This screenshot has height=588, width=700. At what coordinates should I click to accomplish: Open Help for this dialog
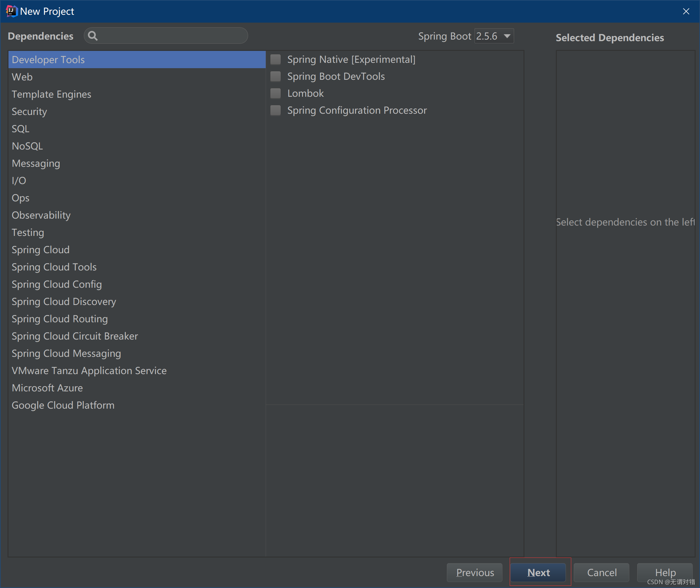coord(665,572)
